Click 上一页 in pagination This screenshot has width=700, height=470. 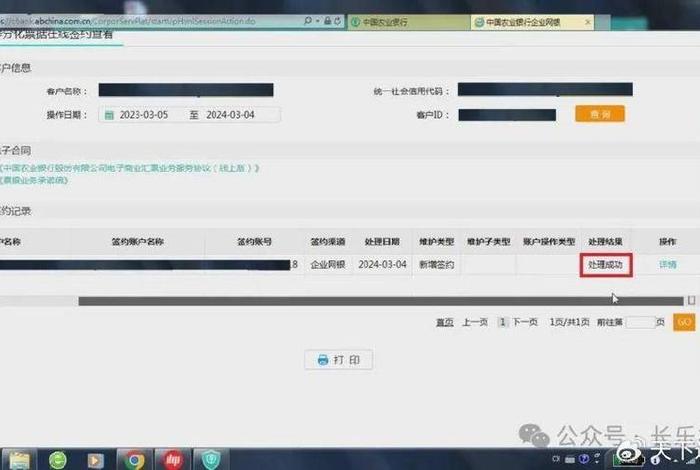click(475, 322)
